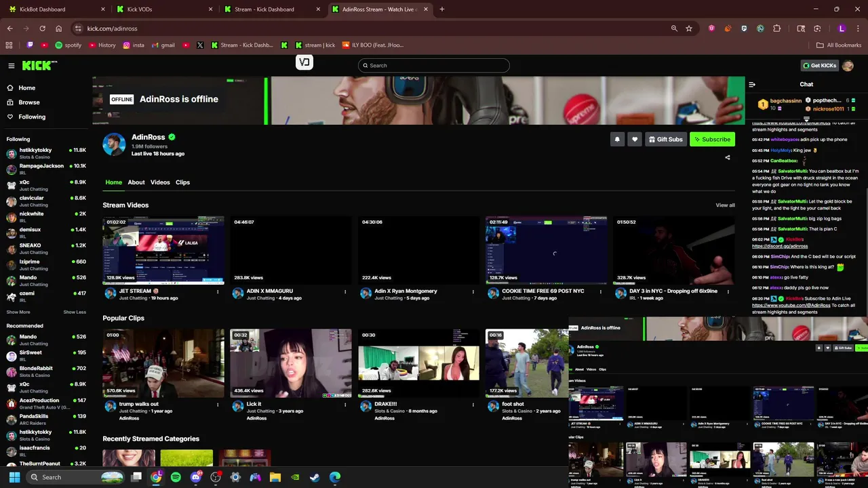Image resolution: width=868 pixels, height=488 pixels.
Task: Open the trump walks out clip thumbnail
Action: click(x=163, y=363)
